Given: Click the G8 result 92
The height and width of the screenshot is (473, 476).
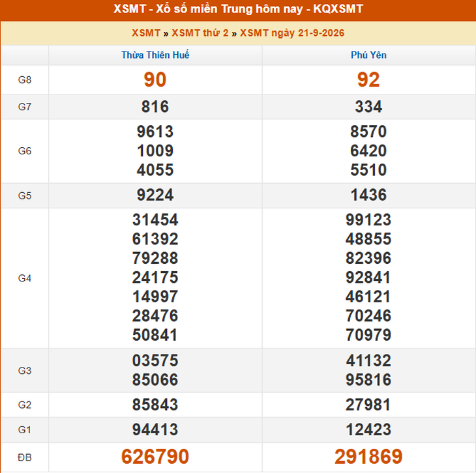Looking at the screenshot, I should click(368, 79).
